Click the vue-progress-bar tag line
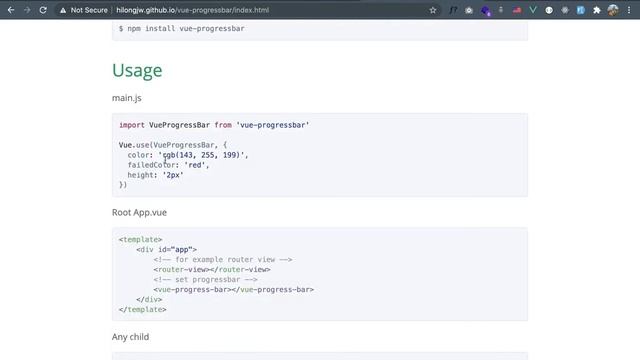Viewport: 640px width, 360px height. click(x=233, y=289)
